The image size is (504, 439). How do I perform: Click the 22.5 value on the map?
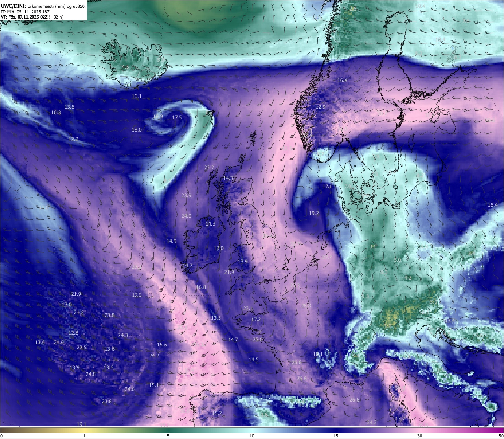[82, 347]
